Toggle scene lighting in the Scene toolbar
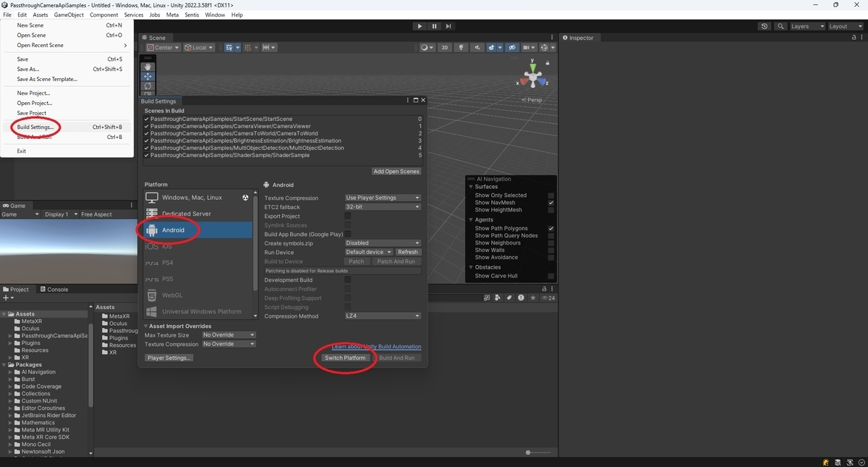The width and height of the screenshot is (868, 467). point(461,47)
